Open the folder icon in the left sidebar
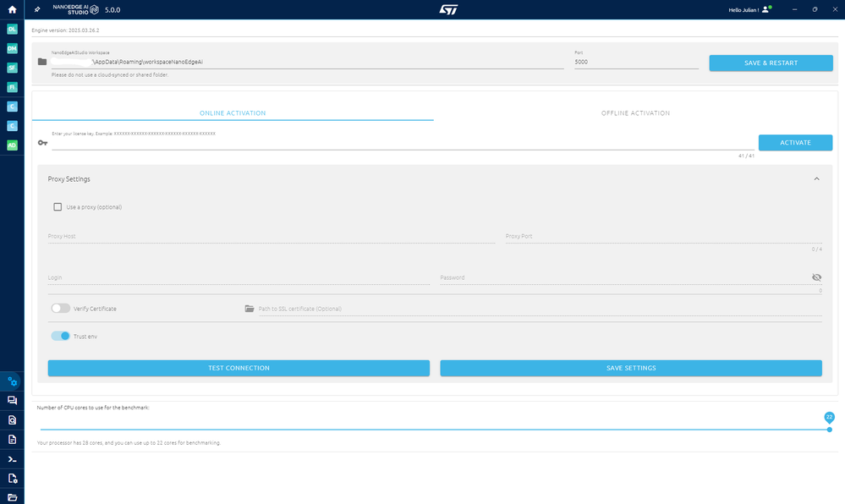 (x=12, y=497)
